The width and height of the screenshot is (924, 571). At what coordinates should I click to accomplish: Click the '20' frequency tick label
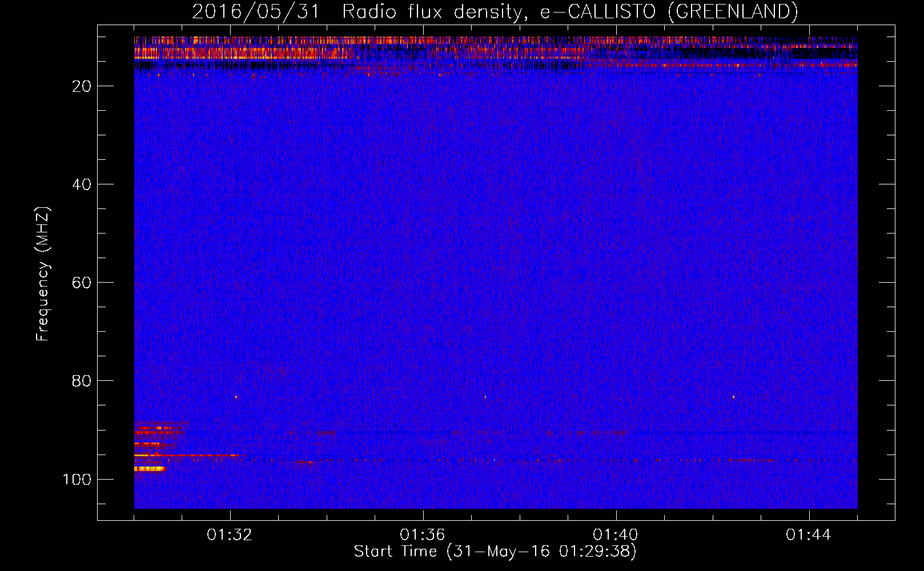tap(82, 86)
